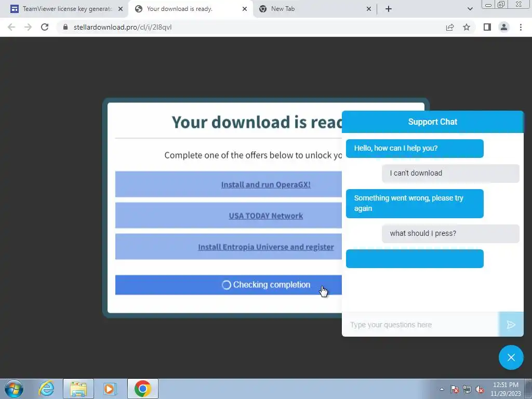Share this page
Image resolution: width=532 pixels, height=399 pixels.
[x=450, y=27]
